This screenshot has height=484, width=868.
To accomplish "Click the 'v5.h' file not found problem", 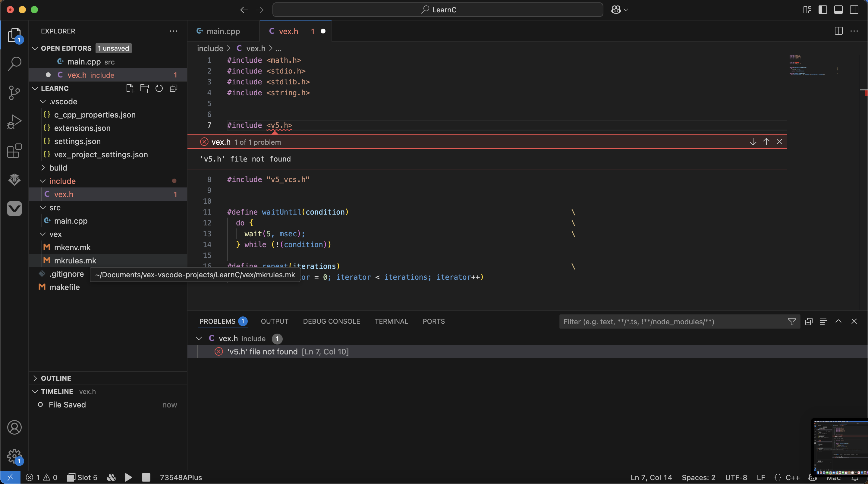I will (262, 351).
